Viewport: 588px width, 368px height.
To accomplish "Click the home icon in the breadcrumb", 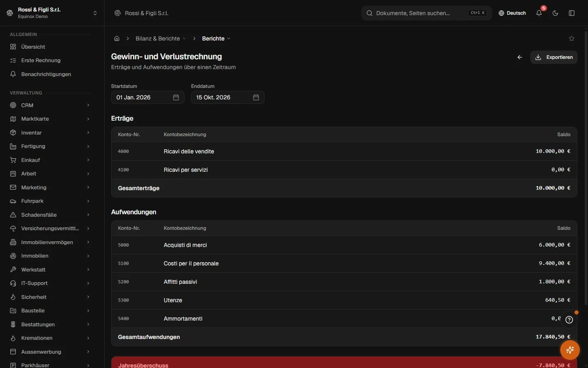I will (x=117, y=38).
